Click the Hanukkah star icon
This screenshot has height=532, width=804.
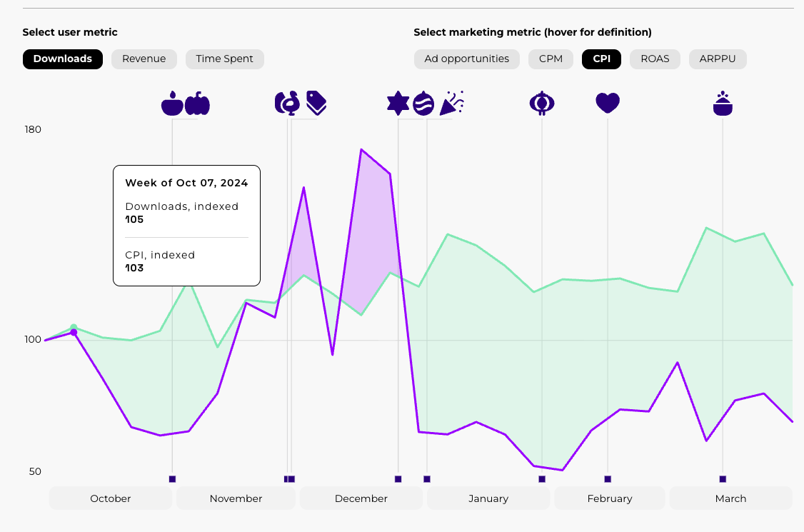pyautogui.click(x=398, y=104)
